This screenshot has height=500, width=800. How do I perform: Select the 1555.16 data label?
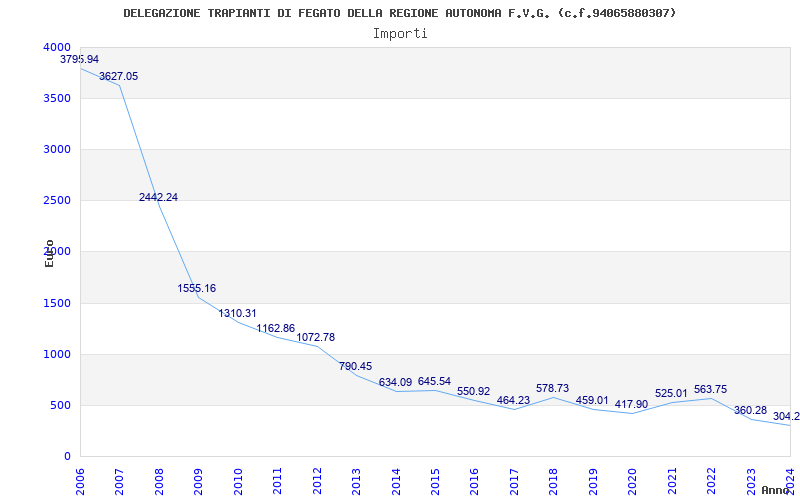point(196,288)
